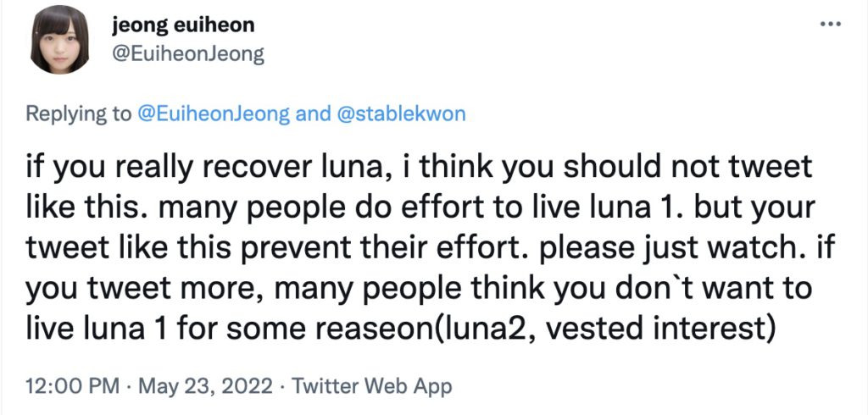Viewport: 868px width, 415px height.
Task: Click the @EuiheonJeong handle under the name
Action: point(188,54)
